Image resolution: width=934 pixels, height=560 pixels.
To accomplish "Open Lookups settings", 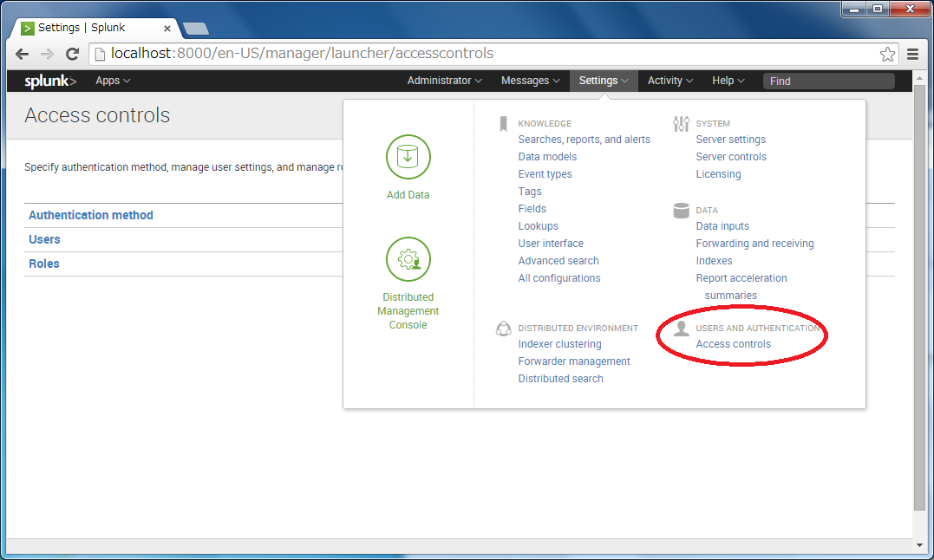I will tap(538, 226).
